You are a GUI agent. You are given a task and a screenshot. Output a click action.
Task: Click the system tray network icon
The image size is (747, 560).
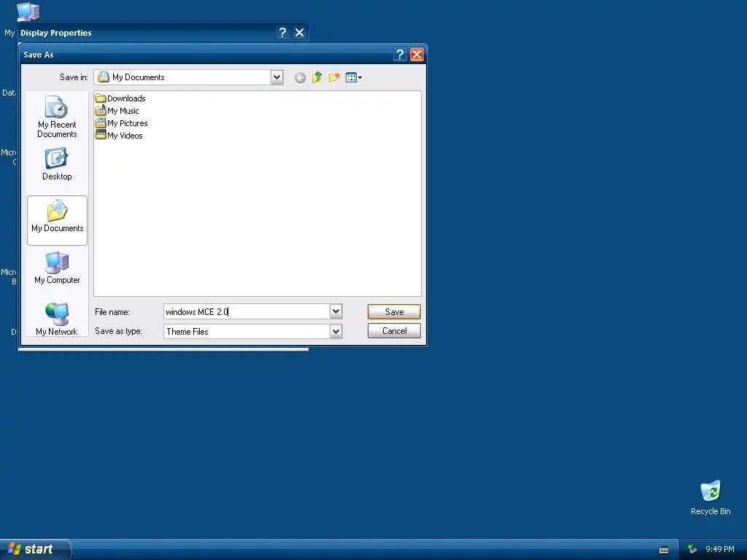[x=692, y=550]
